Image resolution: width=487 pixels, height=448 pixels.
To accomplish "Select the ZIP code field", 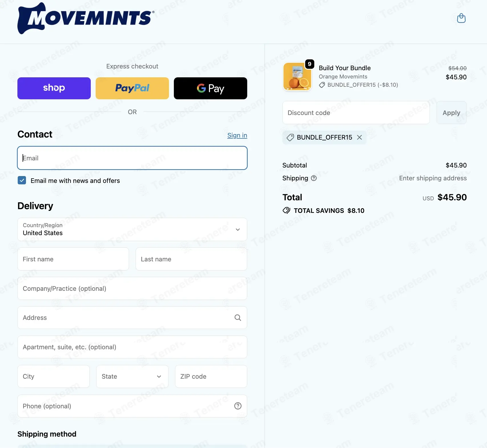I will pos(211,376).
